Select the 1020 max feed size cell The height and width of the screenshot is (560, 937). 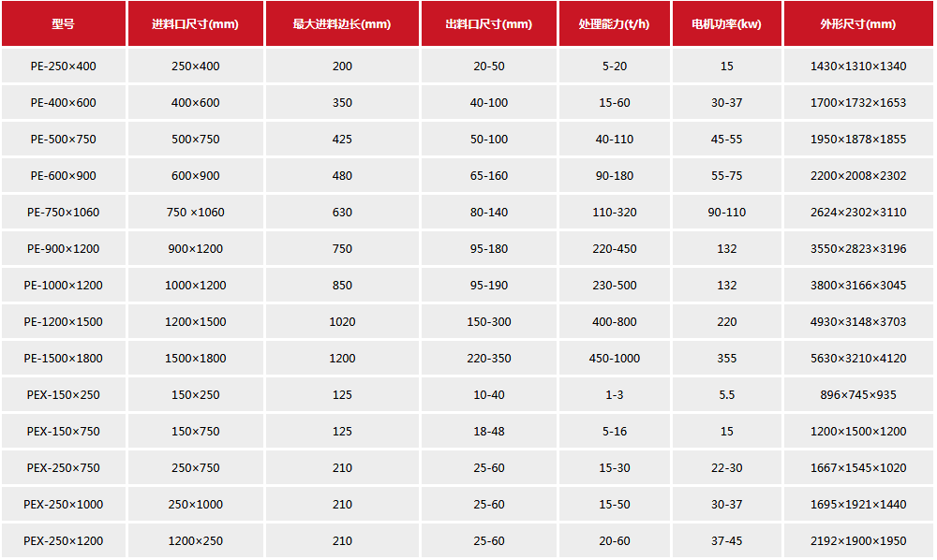click(x=342, y=322)
